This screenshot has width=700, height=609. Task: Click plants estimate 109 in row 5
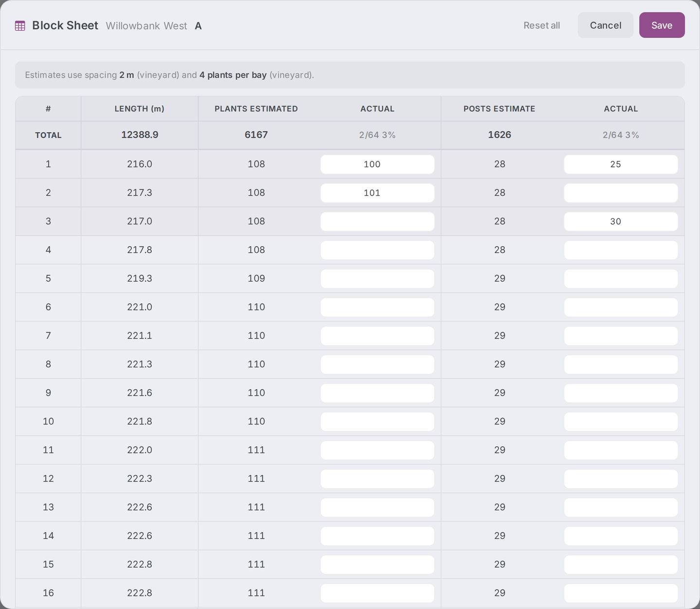256,279
